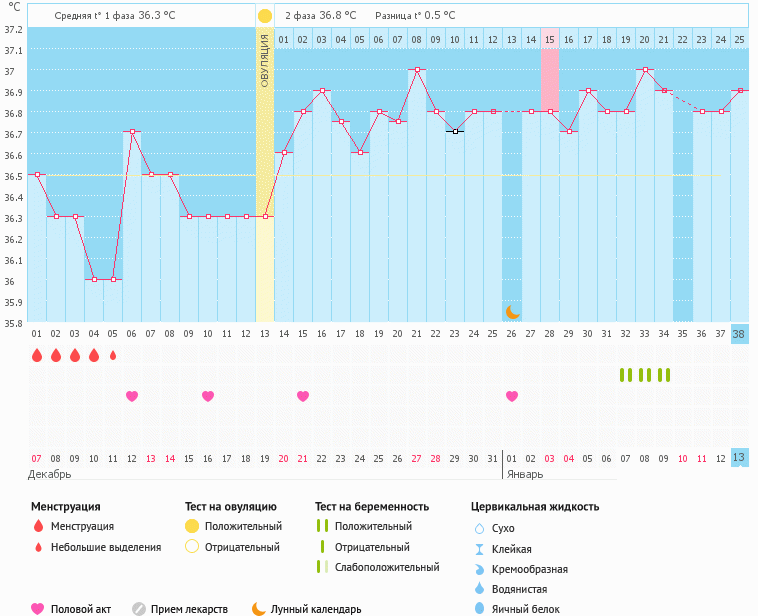This screenshot has width=758, height=616.
Task: Click the temperature point on cycle day 04
Action: (x=94, y=279)
